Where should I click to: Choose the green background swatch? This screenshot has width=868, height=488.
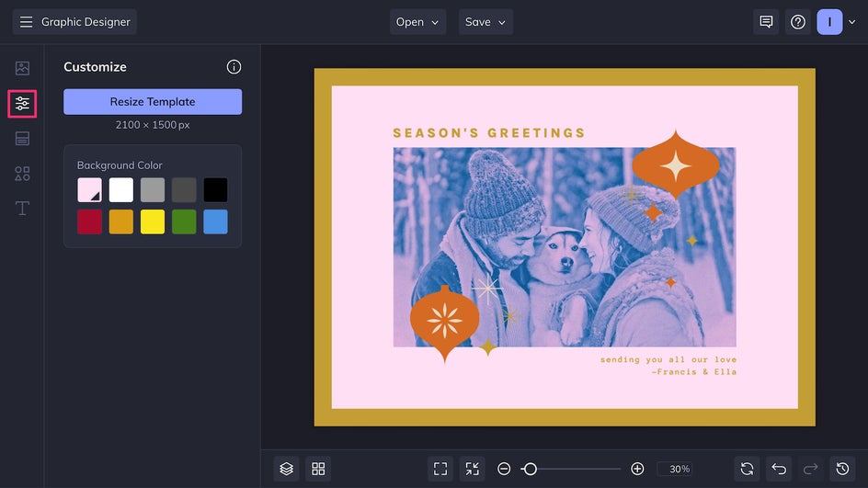coord(184,221)
